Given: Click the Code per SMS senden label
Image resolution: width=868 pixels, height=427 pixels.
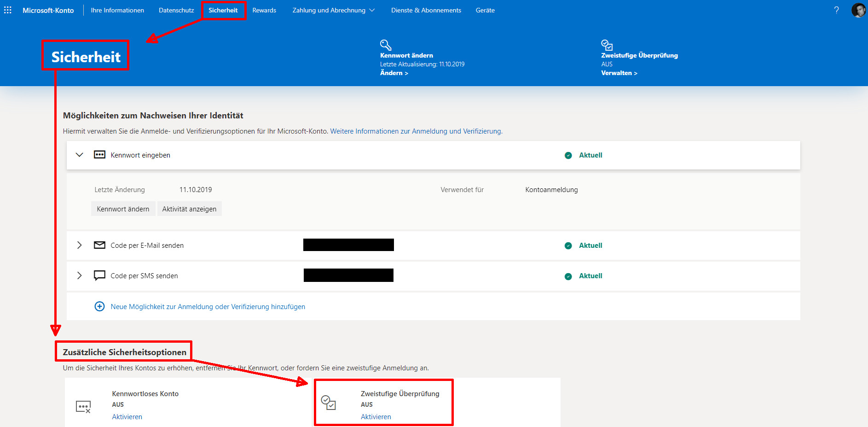Looking at the screenshot, I should (x=144, y=276).
